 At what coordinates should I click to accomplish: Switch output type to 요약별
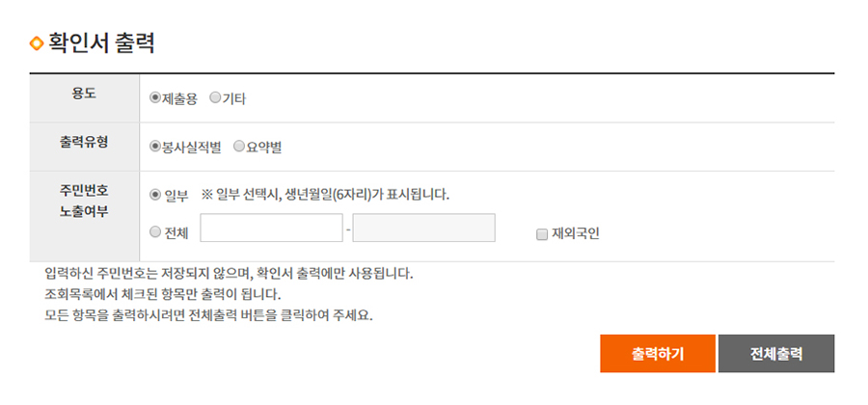pos(239,147)
